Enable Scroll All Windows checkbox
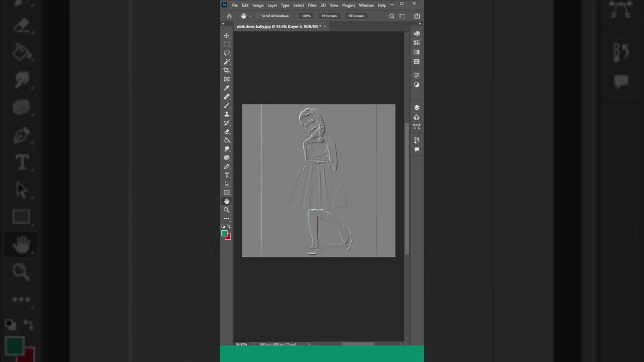Screen dimensions: 644x362 click(259, 16)
